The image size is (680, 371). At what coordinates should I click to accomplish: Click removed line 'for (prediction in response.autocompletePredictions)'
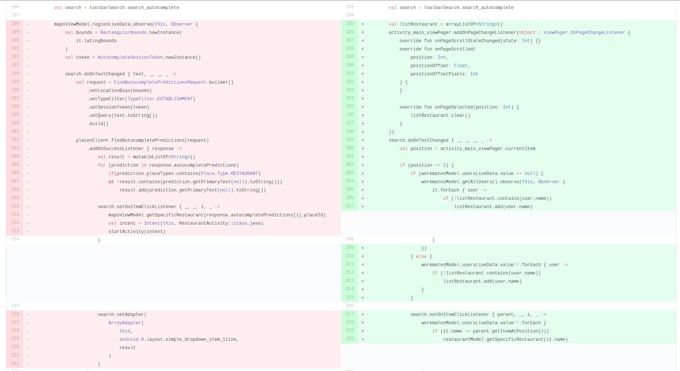pyautogui.click(x=168, y=165)
